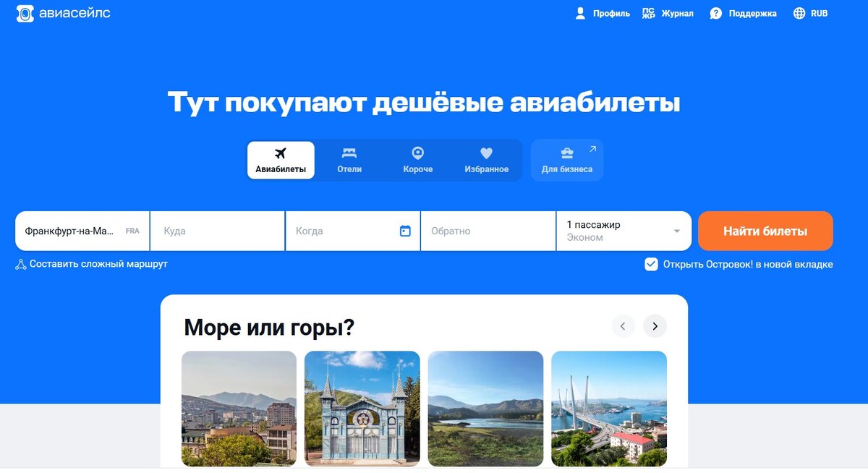The height and width of the screenshot is (473, 868).
Task: Switch to the Отели tab
Action: click(x=349, y=161)
